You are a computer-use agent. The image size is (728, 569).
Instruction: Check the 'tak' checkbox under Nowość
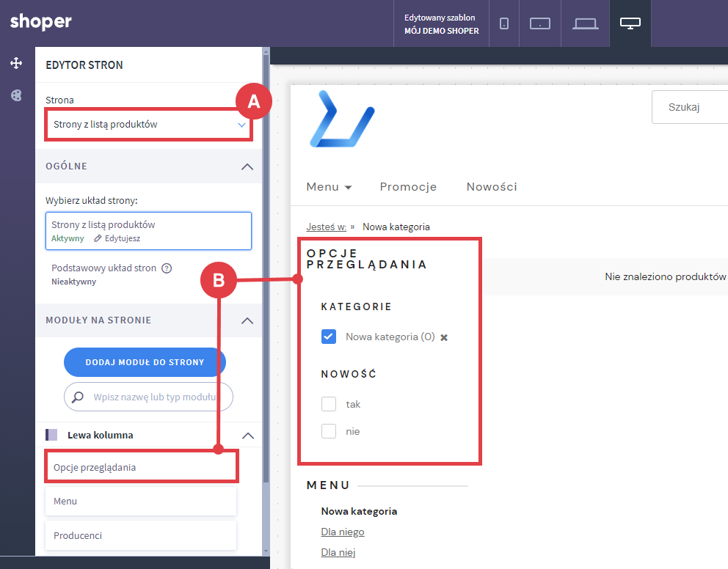click(329, 404)
